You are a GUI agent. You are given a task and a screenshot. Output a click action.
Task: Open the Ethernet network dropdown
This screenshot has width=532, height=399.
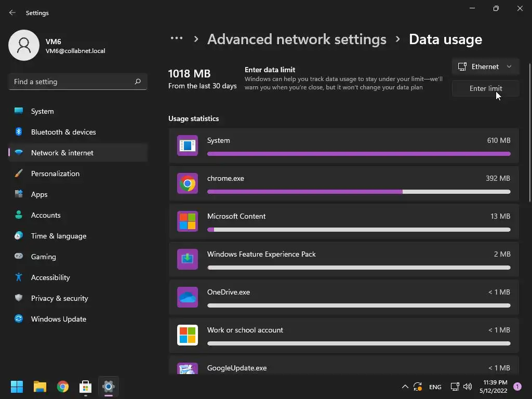tap(485, 66)
